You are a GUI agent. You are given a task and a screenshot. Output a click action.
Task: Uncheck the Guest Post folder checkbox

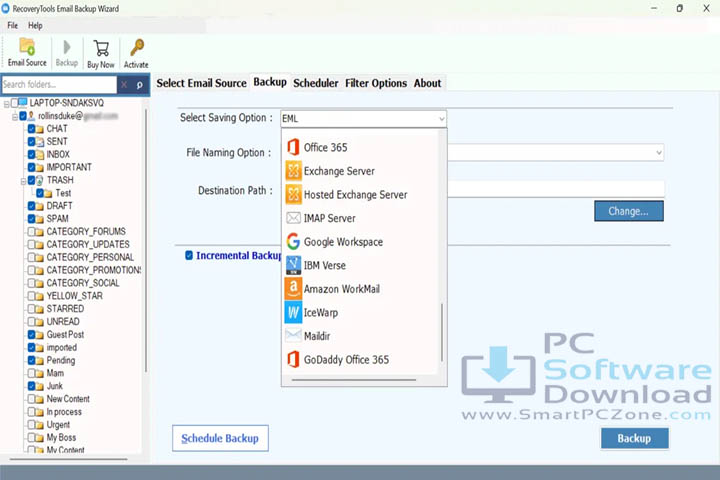click(x=31, y=334)
